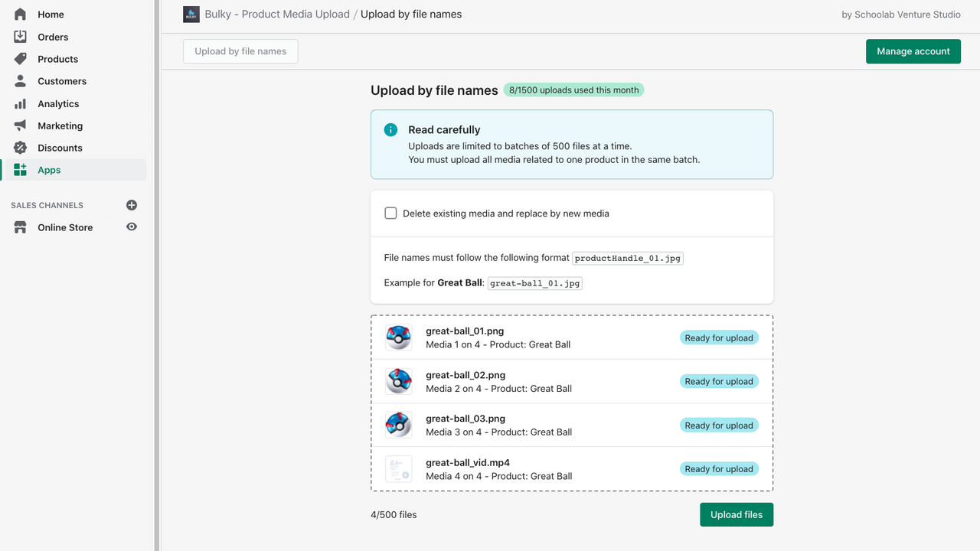
Task: Select the Products tag icon
Action: coord(19,59)
